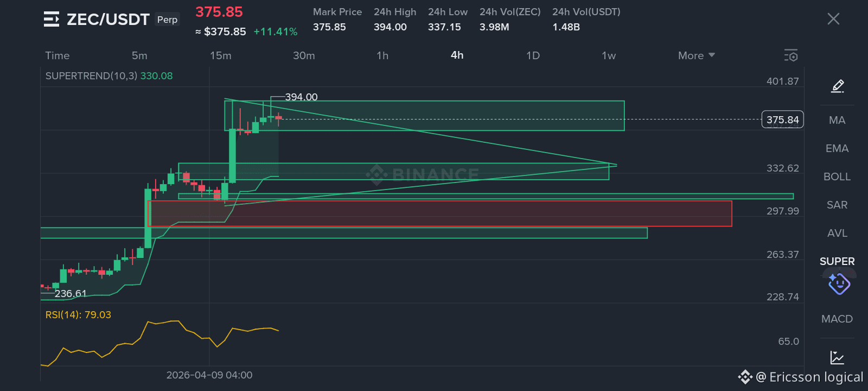
Task: Click the +11.41% change value
Action: (276, 32)
